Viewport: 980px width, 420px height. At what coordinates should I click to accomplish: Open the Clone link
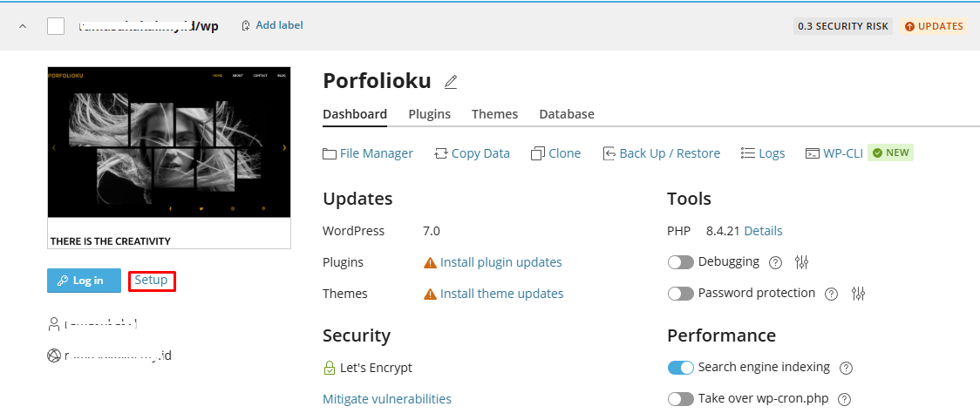click(x=564, y=153)
